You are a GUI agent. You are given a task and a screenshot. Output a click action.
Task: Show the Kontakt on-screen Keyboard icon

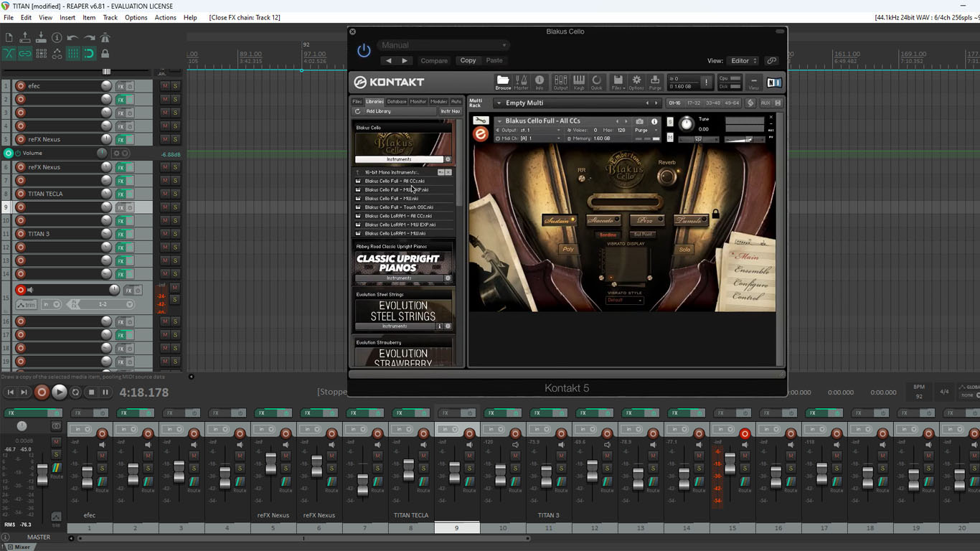pyautogui.click(x=579, y=83)
